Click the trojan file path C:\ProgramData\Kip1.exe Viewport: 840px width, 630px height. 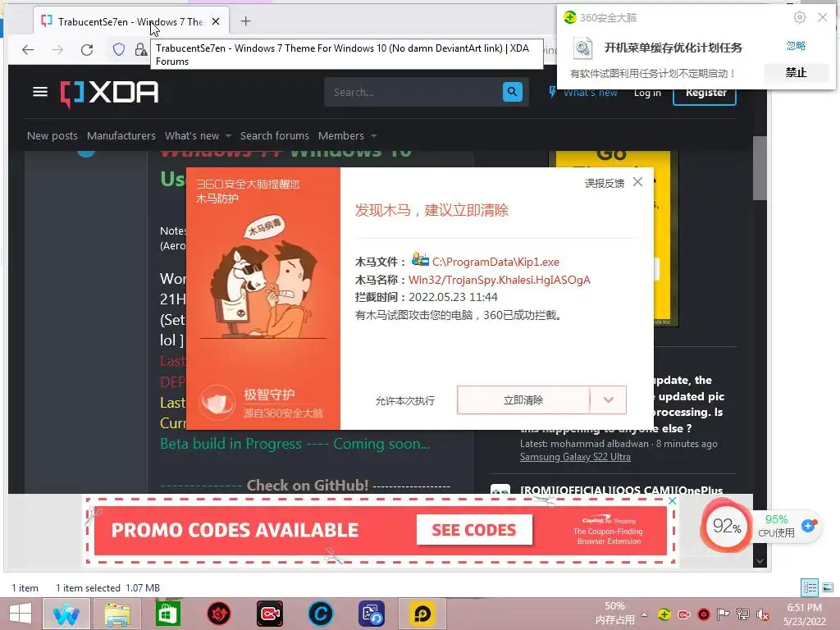[x=495, y=262]
